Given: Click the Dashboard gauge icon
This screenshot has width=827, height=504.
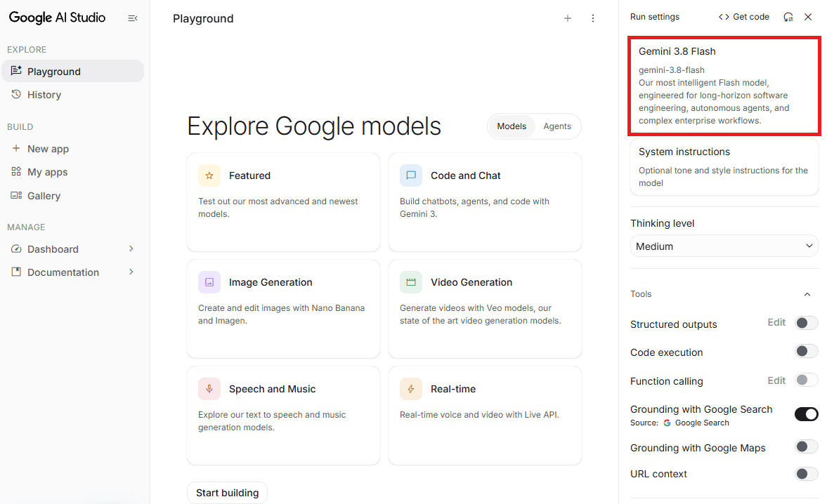Looking at the screenshot, I should pos(16,248).
